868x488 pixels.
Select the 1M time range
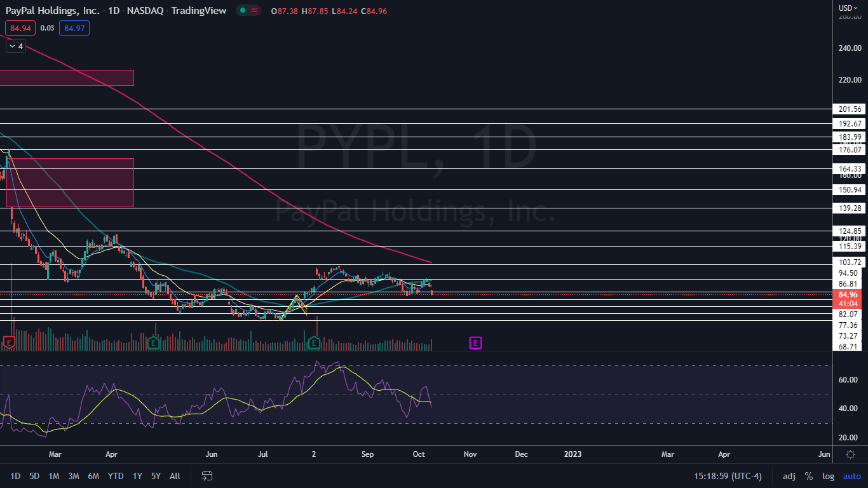(x=54, y=476)
